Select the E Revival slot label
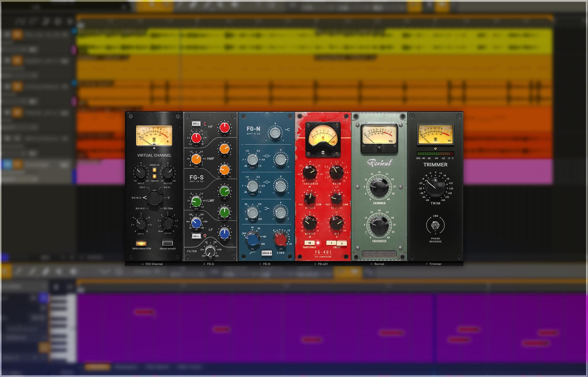Screen dimensions: 588x377 coord(377,264)
